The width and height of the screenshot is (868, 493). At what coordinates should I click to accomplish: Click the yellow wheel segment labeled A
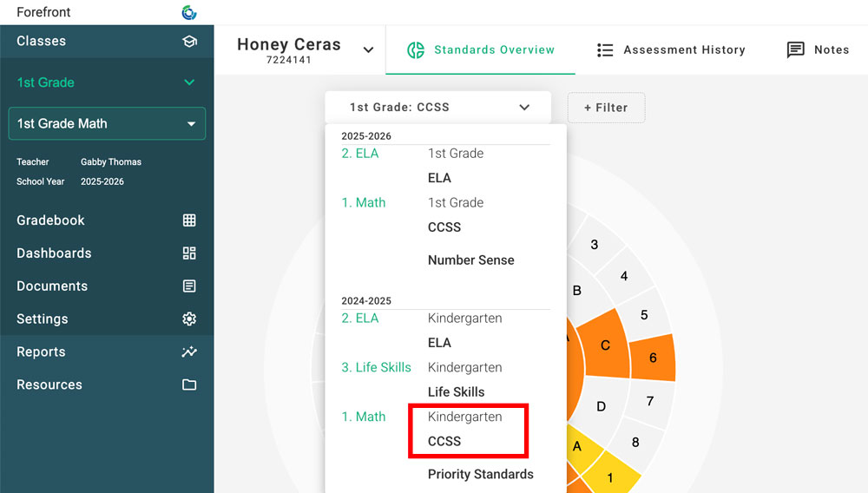pos(577,446)
